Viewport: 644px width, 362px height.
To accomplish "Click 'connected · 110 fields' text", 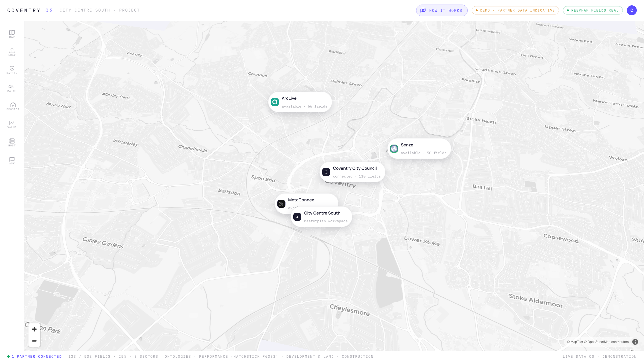I will 357,176.
